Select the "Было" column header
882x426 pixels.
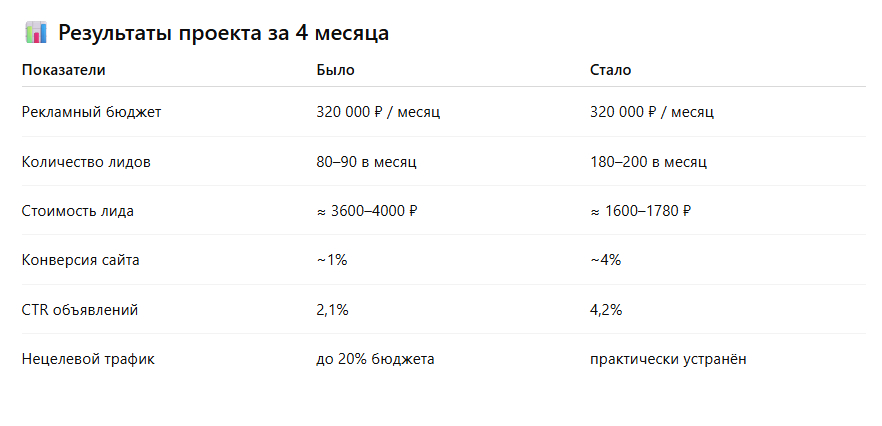pyautogui.click(x=335, y=70)
